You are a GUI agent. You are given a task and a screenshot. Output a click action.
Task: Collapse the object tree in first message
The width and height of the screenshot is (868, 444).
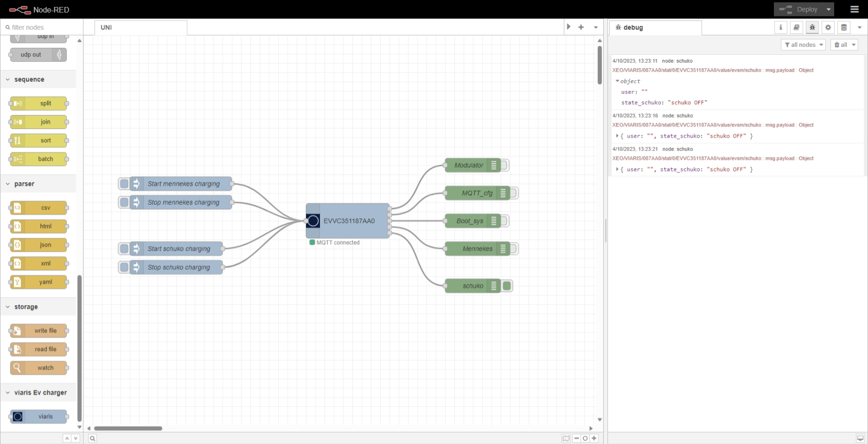coord(617,81)
